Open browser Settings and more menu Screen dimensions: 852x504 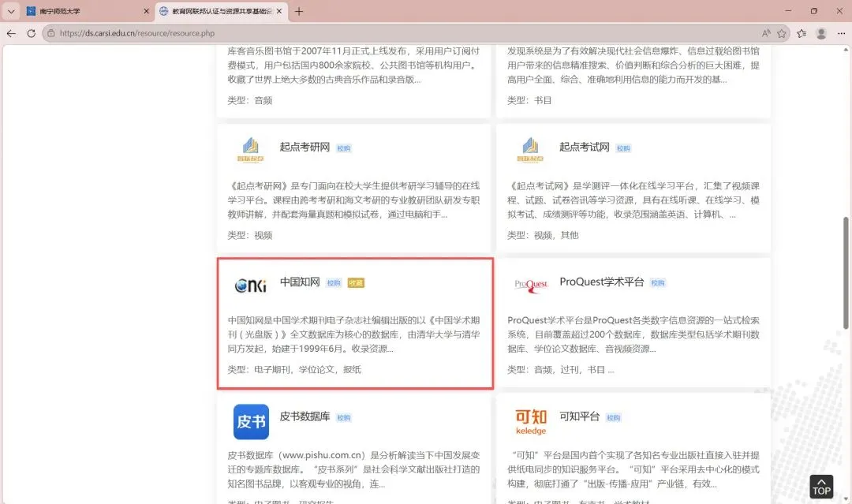[x=841, y=33]
